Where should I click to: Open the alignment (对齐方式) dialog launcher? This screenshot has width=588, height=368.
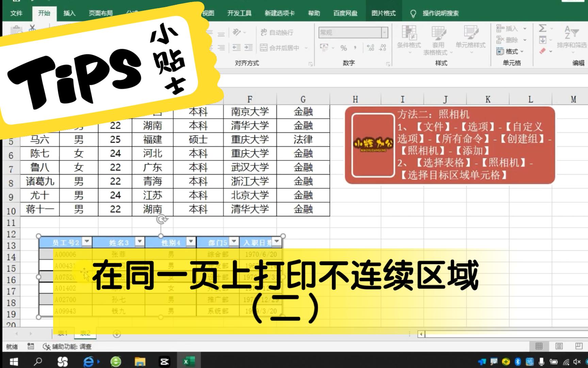coord(311,64)
